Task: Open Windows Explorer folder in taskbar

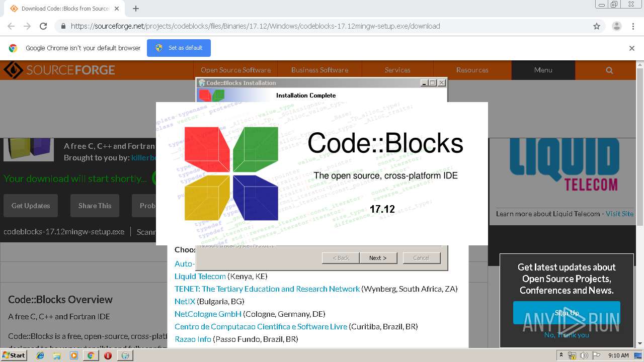Action: coord(57,355)
